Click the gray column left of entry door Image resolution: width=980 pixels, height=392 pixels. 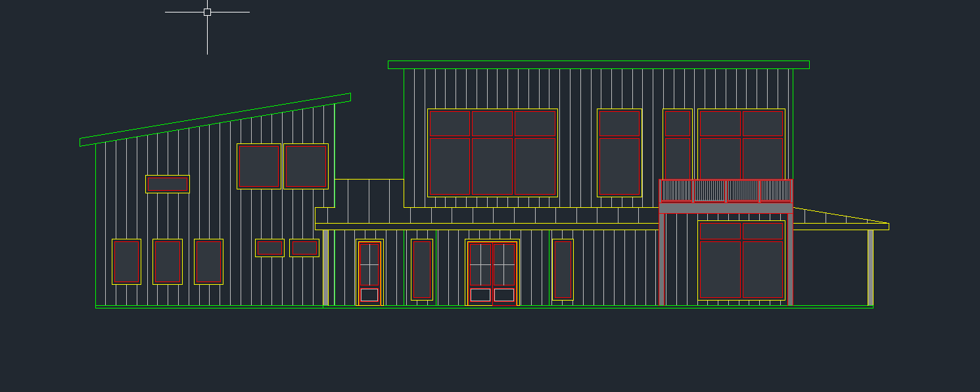[325, 267]
